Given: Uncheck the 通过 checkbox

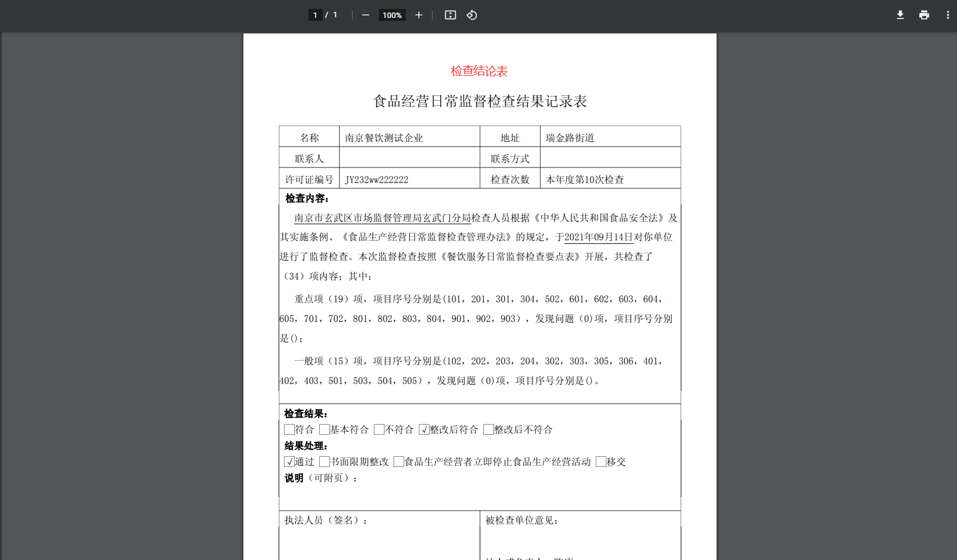Looking at the screenshot, I should coord(289,462).
